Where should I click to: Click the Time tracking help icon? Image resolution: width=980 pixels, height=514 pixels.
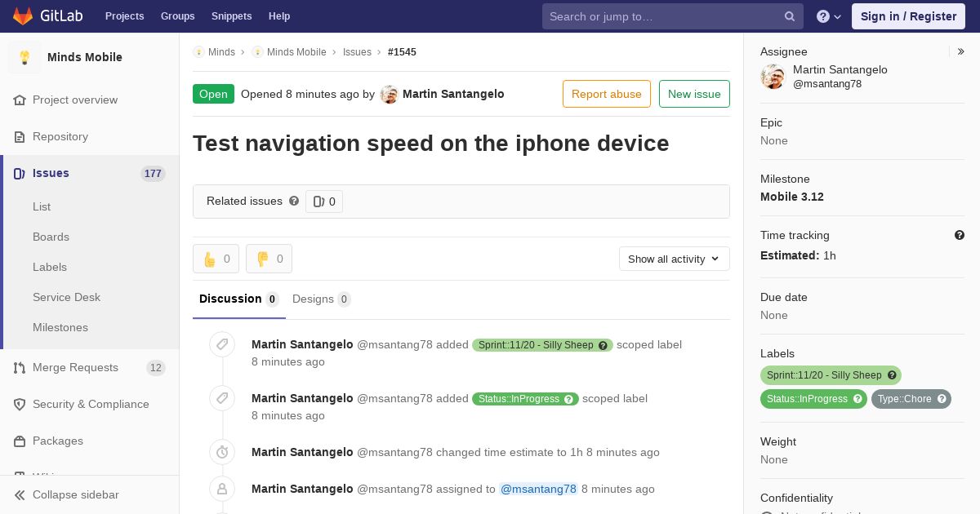coord(960,235)
